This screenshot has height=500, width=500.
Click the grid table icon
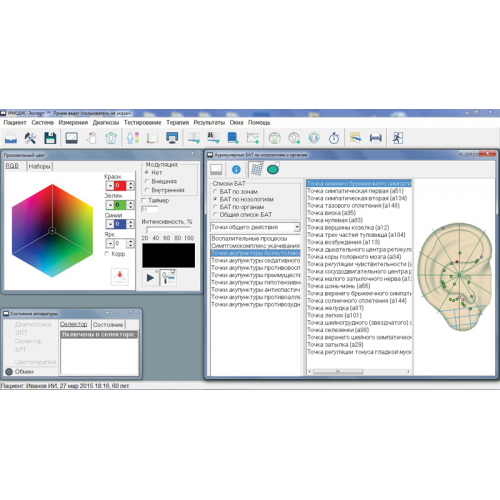pos(256,169)
